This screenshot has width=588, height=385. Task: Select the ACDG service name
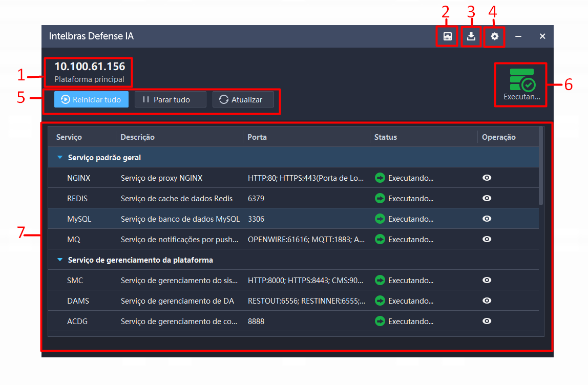point(77,322)
